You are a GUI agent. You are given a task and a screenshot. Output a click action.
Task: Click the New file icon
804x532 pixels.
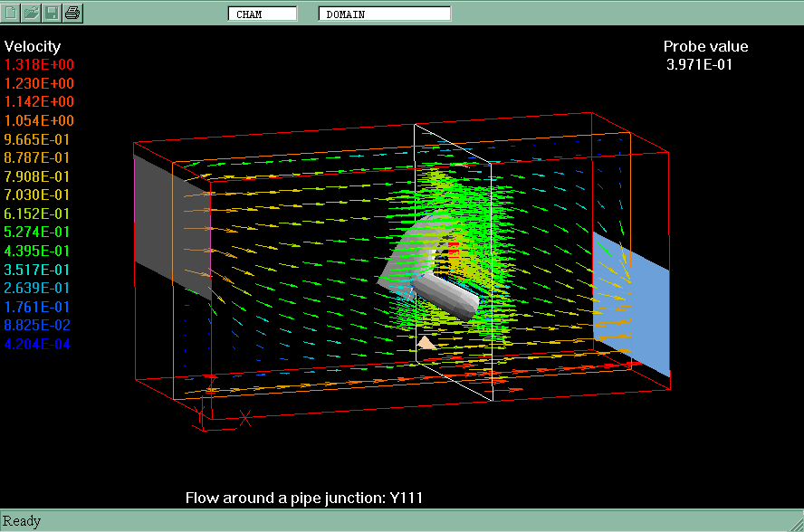click(x=11, y=13)
